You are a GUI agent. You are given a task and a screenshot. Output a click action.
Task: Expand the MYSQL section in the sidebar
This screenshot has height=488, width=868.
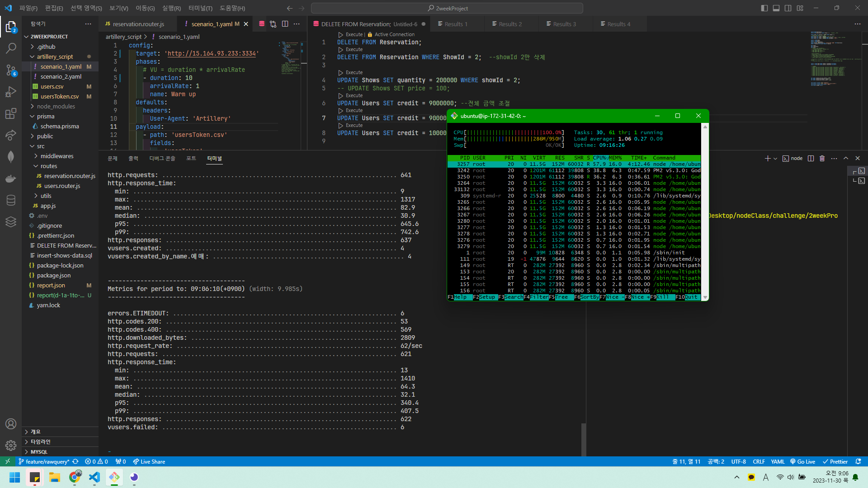39,451
